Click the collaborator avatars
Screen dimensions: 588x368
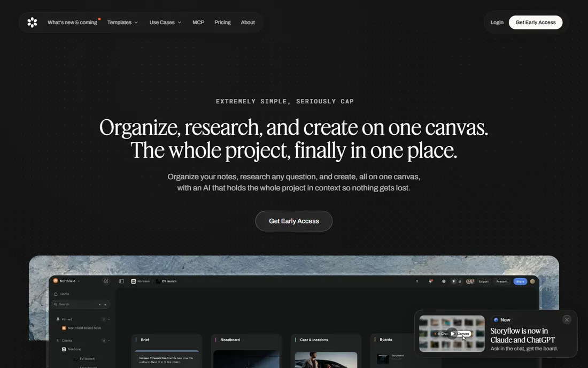point(470,281)
